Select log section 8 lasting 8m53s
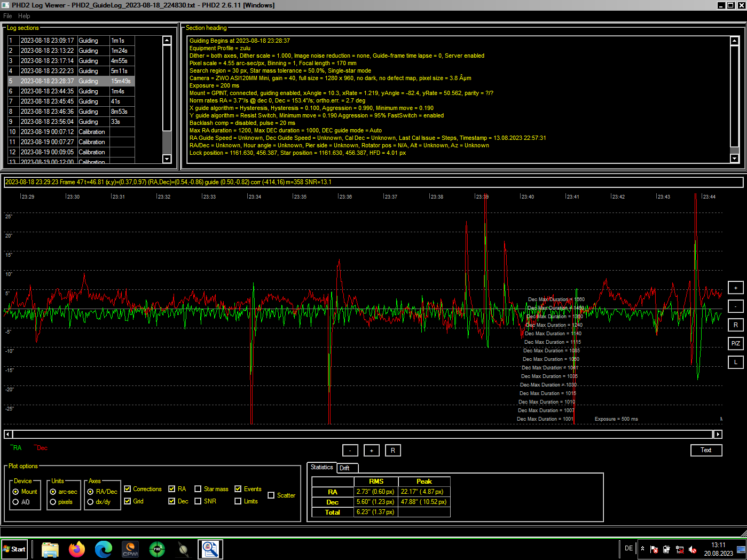Viewport: 747px width, 560px height. click(x=70, y=112)
